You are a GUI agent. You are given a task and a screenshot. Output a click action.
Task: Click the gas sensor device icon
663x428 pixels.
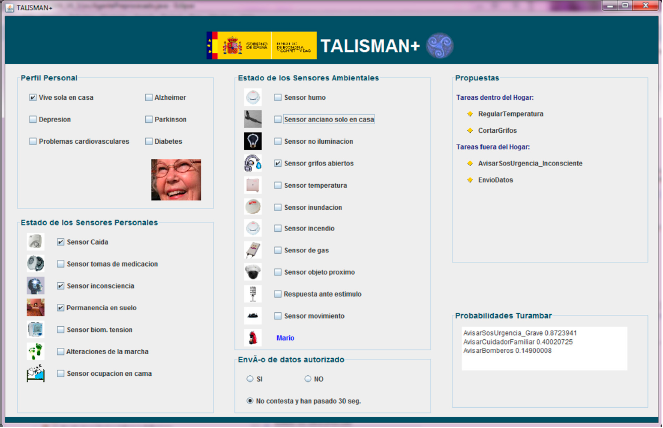click(x=254, y=250)
